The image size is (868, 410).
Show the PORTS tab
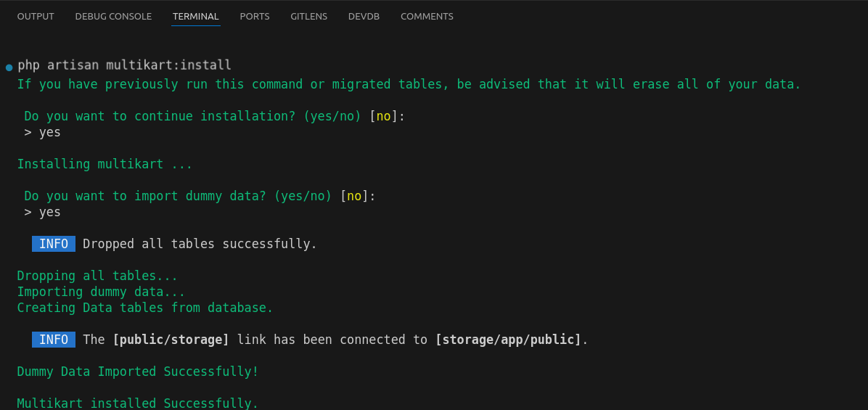click(255, 16)
